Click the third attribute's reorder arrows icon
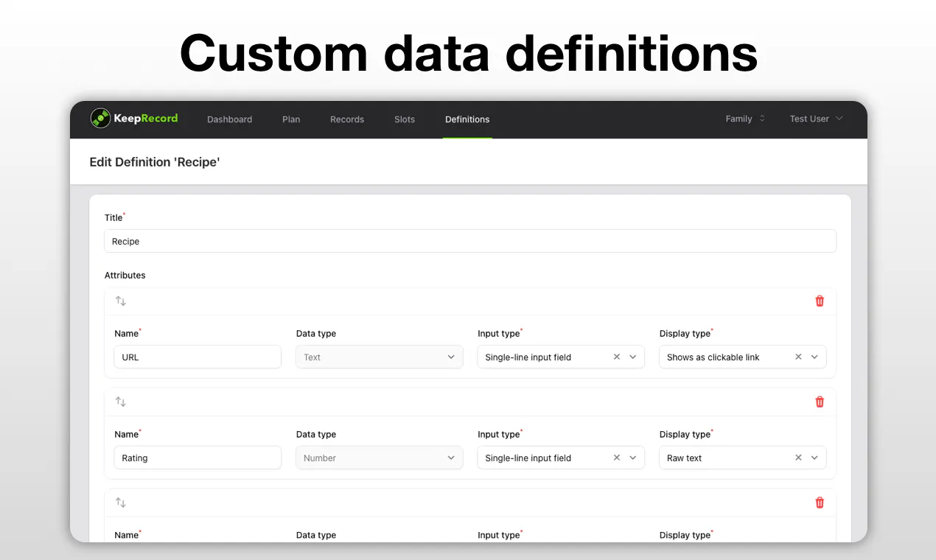 pos(121,503)
